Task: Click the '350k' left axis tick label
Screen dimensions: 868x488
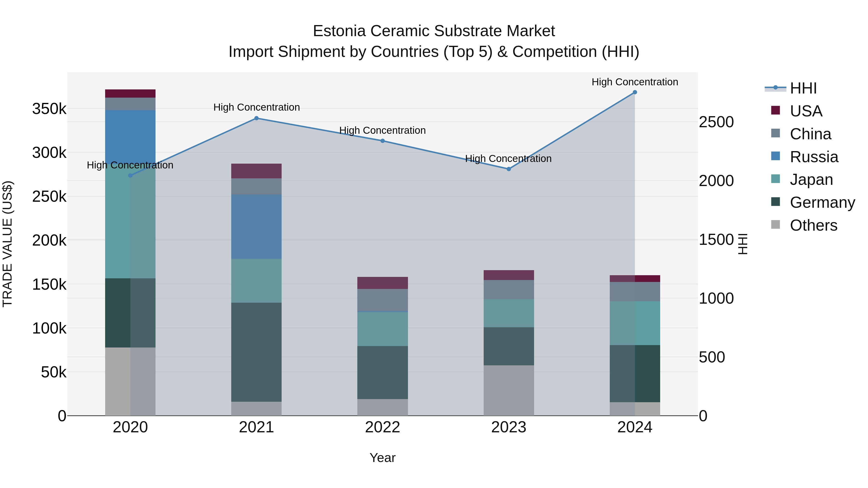Action: tap(49, 109)
